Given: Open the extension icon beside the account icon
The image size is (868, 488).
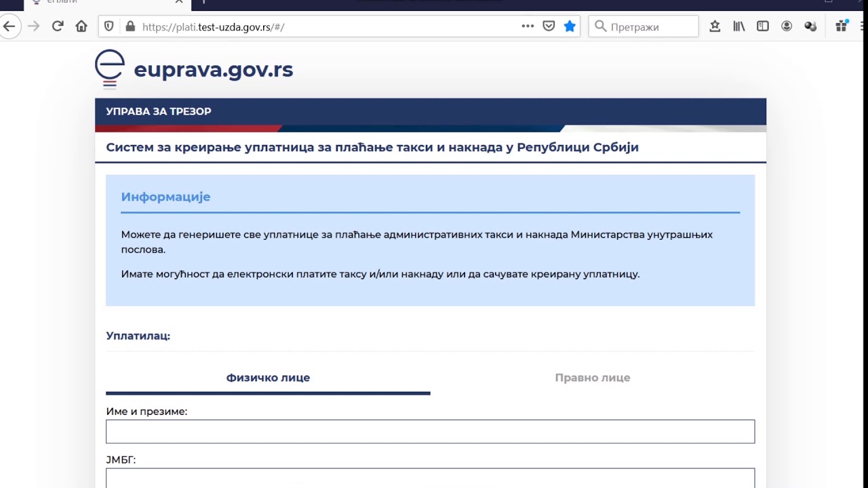Looking at the screenshot, I should (810, 26).
